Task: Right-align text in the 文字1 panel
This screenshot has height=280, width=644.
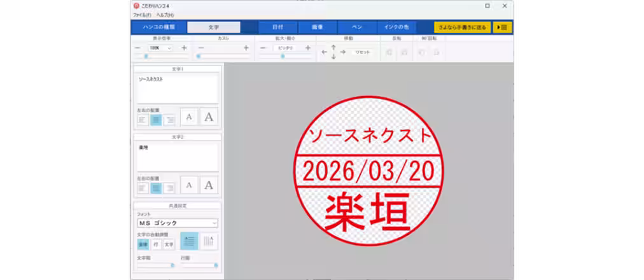Action: coord(169,119)
